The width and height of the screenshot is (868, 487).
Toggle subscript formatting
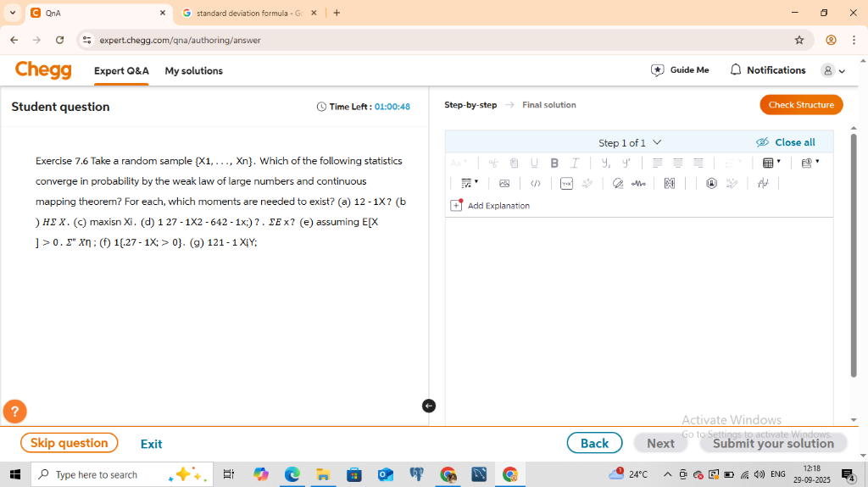tap(605, 163)
